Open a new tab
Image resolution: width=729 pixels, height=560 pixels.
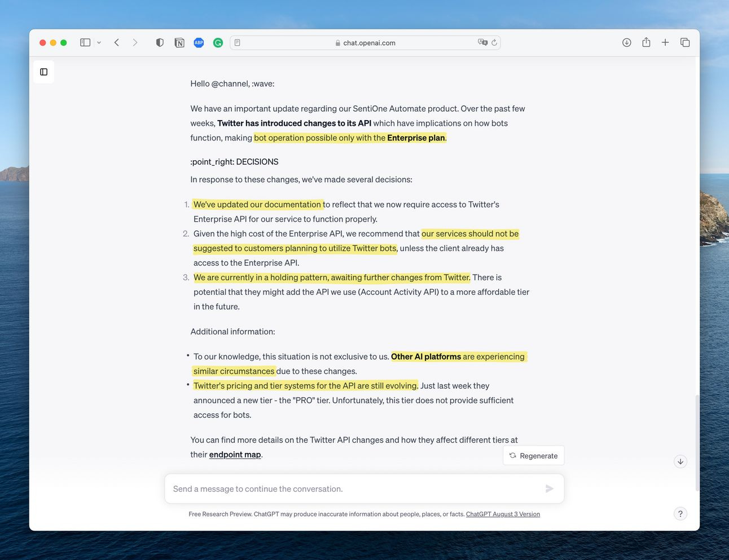(x=665, y=42)
